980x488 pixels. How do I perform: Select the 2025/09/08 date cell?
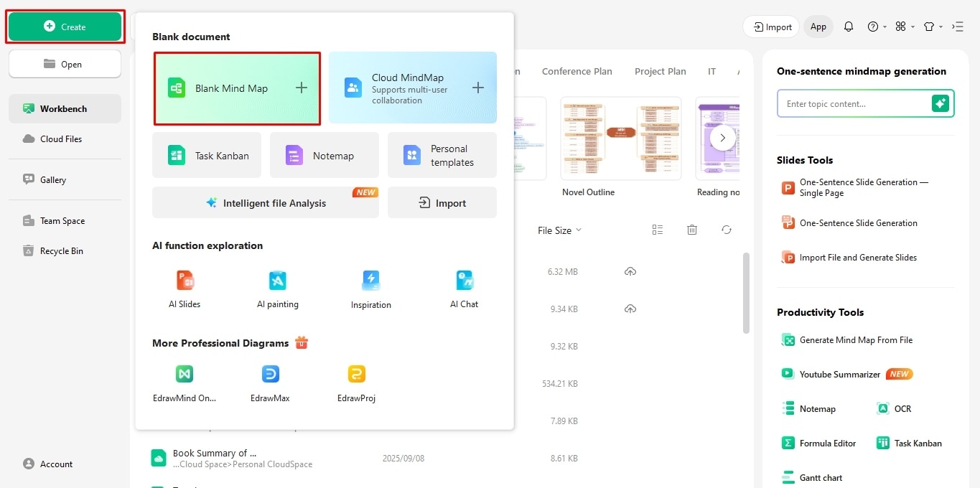pos(403,458)
